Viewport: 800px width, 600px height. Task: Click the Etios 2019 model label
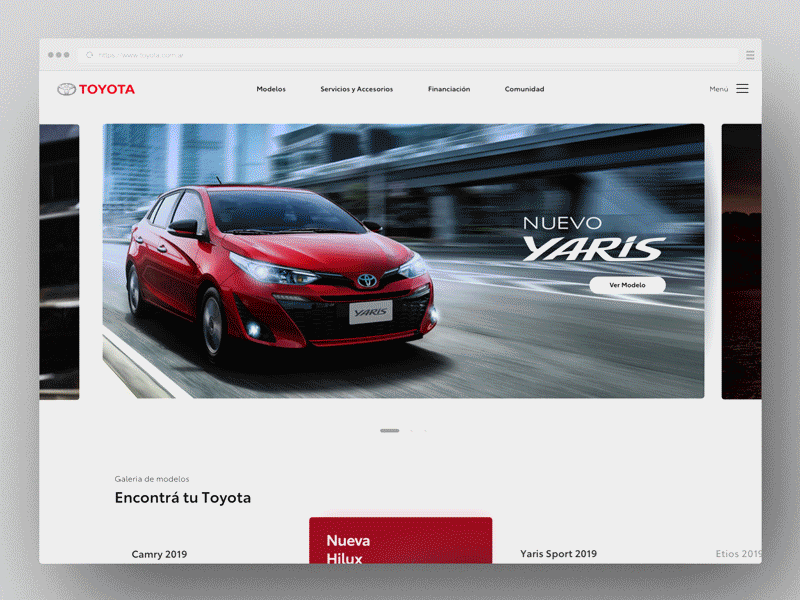point(739,553)
